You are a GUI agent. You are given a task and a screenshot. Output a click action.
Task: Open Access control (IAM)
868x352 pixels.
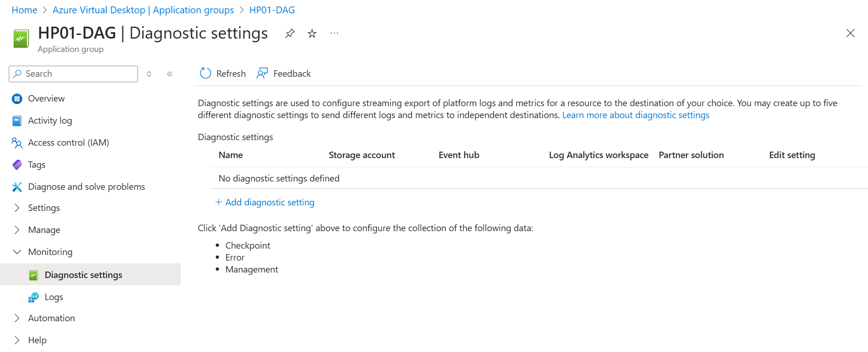coord(69,143)
